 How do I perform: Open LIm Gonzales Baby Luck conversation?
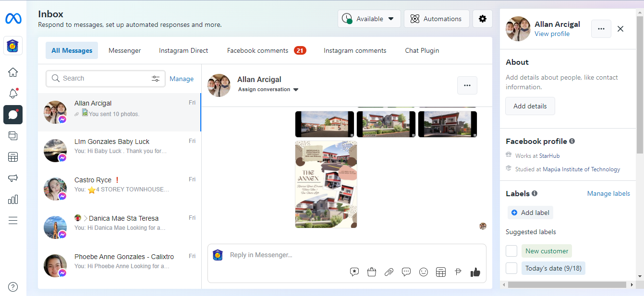tap(120, 151)
